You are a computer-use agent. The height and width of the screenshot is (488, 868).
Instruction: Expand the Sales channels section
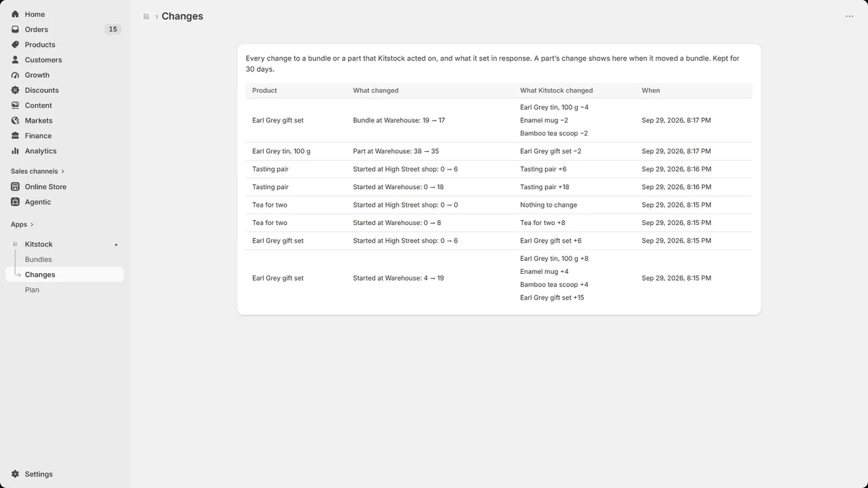[x=38, y=171]
